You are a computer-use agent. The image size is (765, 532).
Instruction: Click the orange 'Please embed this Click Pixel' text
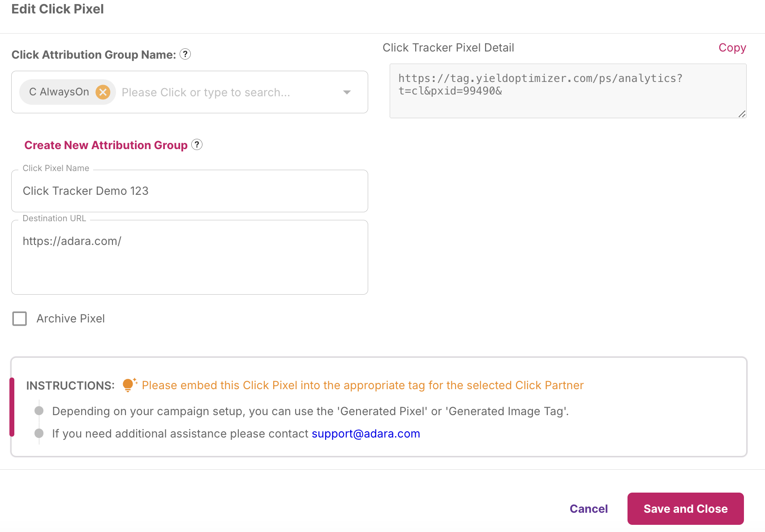(363, 385)
